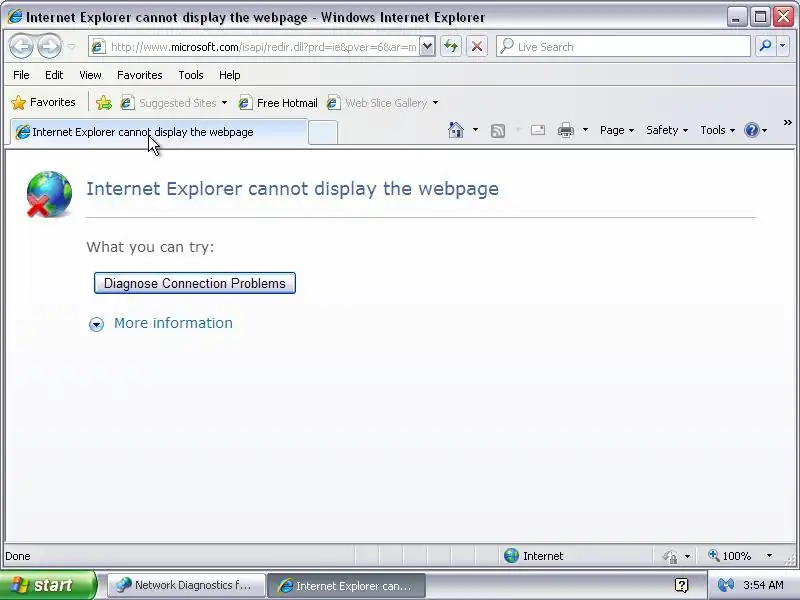800x600 pixels.
Task: Click Internet security zone in status bar
Action: tap(534, 556)
